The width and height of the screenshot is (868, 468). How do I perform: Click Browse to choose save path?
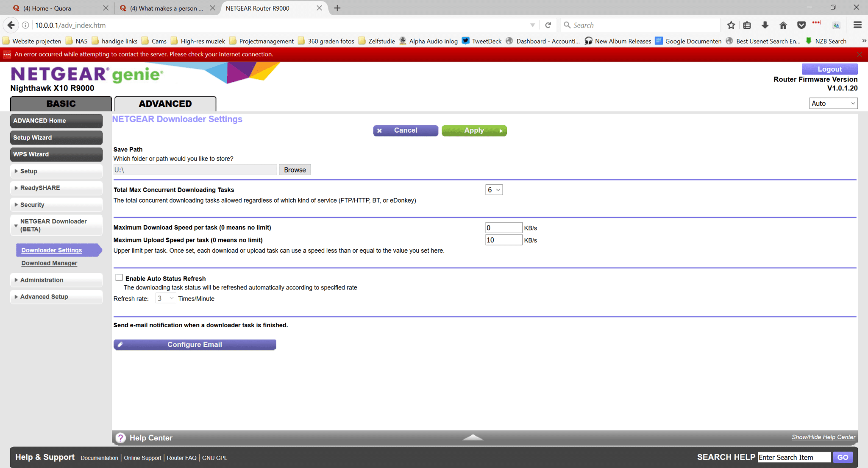[x=295, y=170]
